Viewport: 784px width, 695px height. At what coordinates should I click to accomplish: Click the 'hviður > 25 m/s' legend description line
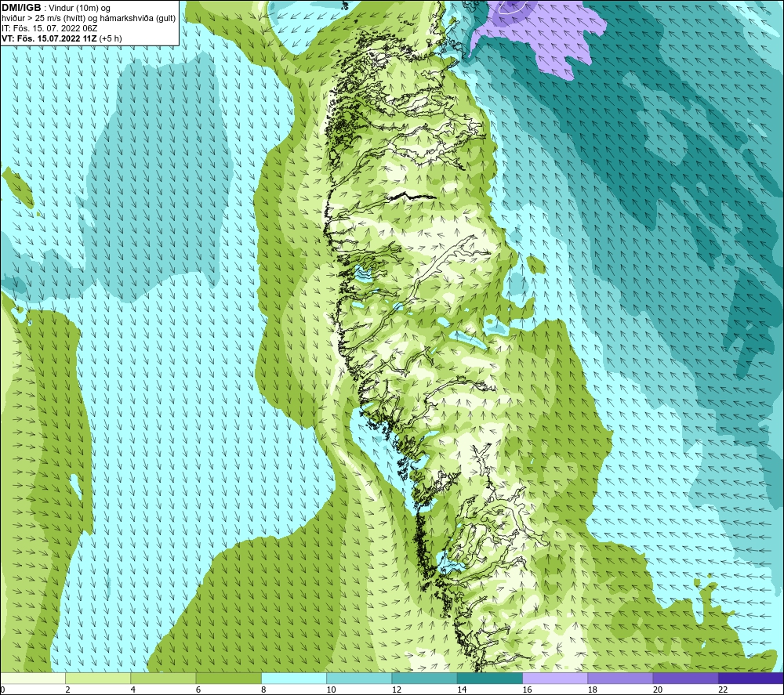click(x=89, y=18)
